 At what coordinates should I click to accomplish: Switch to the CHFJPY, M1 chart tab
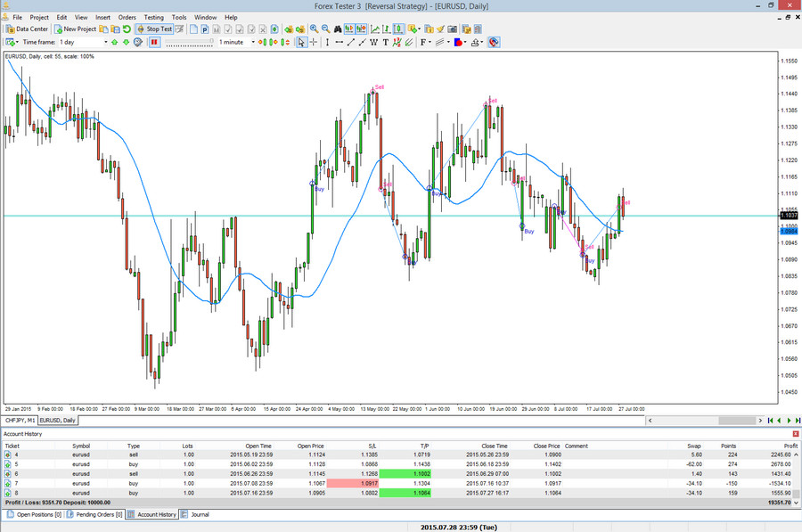(x=18, y=419)
